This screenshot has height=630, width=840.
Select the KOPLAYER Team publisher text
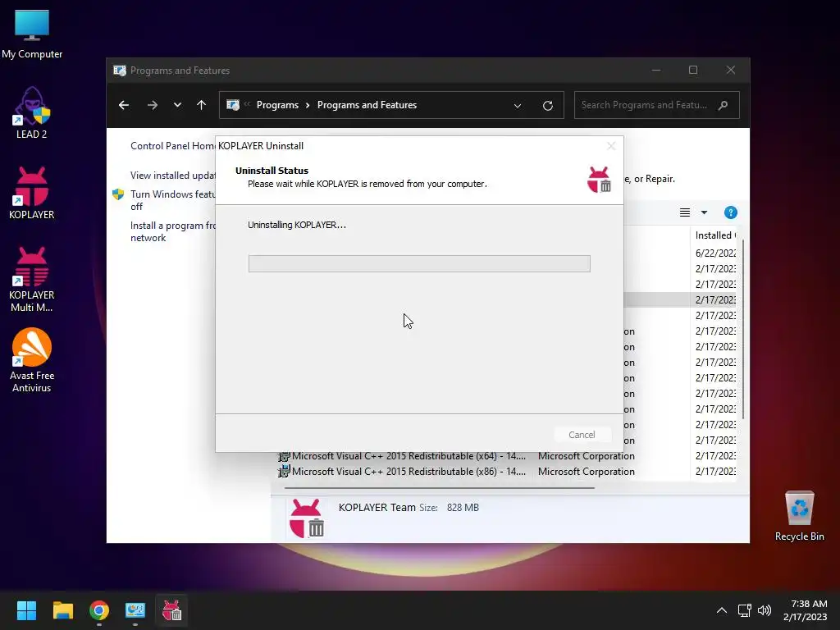(x=377, y=507)
